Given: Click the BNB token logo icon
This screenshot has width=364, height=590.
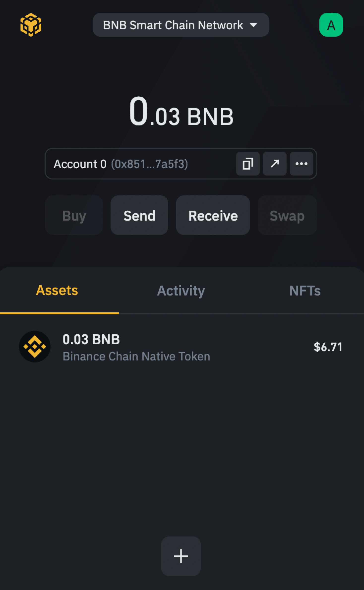Looking at the screenshot, I should click(x=35, y=346).
